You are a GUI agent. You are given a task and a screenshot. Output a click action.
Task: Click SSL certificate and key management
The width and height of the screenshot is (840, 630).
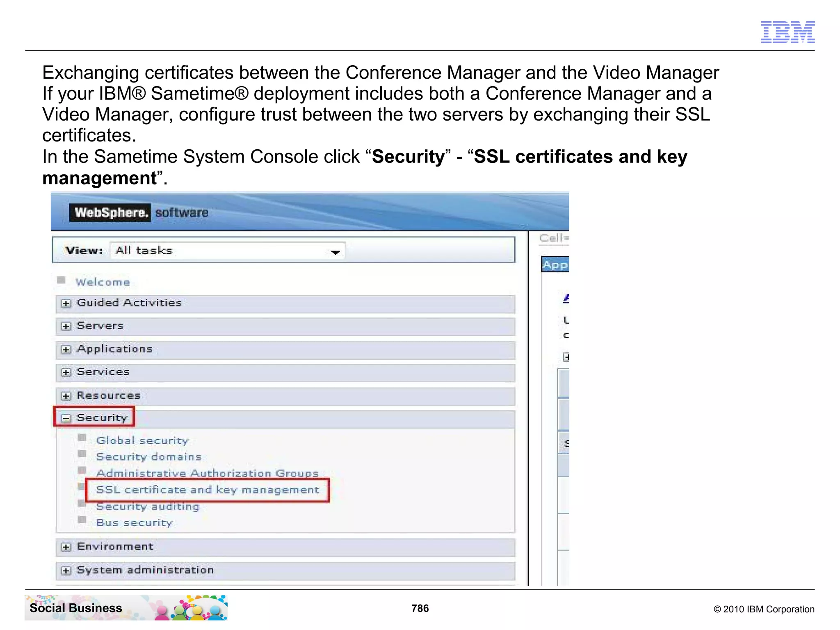pos(208,490)
